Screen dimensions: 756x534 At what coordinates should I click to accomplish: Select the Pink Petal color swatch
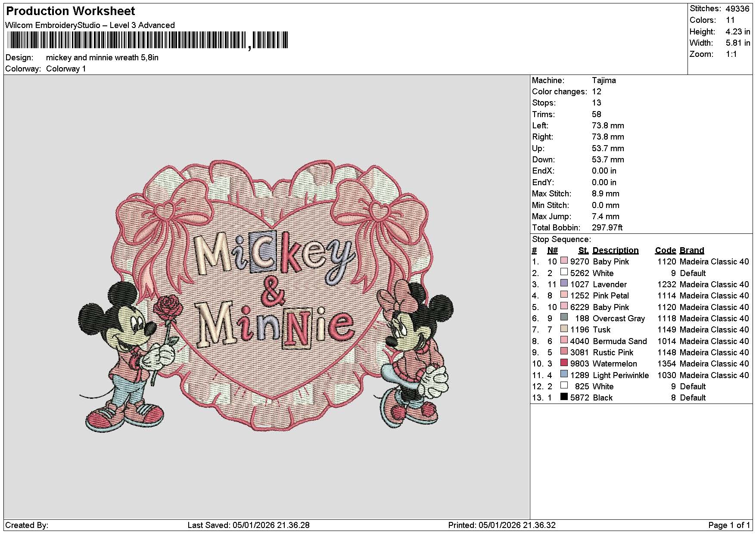coord(564,295)
